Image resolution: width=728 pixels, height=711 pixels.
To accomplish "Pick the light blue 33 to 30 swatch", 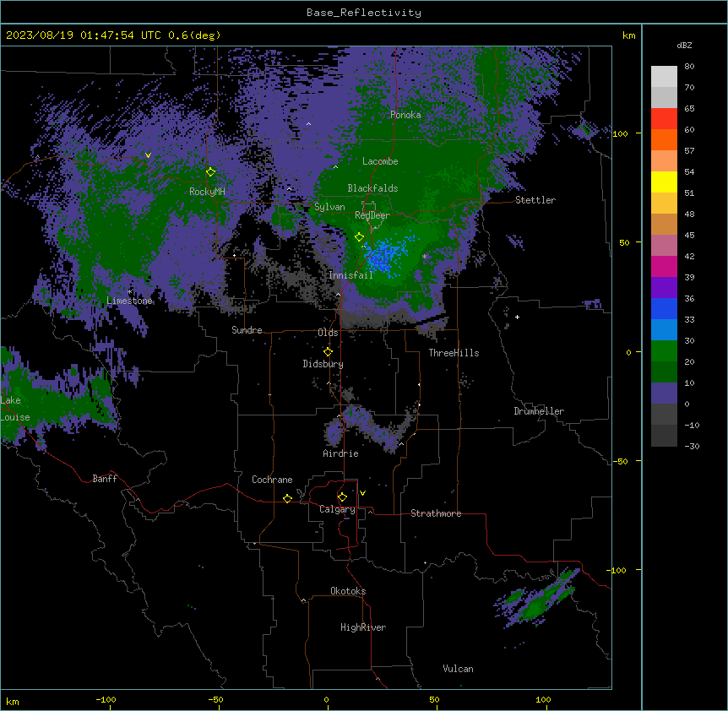I will coord(664,330).
